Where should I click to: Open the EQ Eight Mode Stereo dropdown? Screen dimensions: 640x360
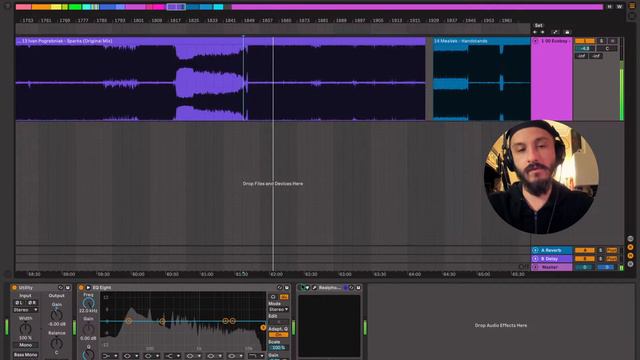[278, 309]
